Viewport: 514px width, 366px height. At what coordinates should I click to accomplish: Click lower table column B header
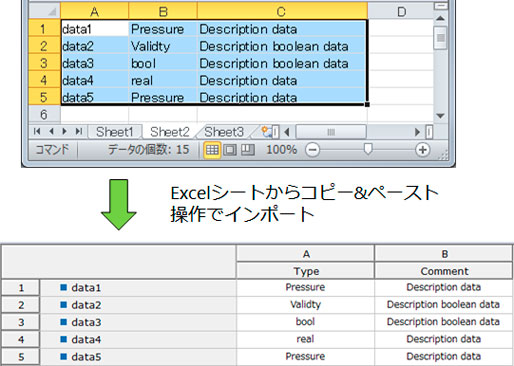click(444, 254)
